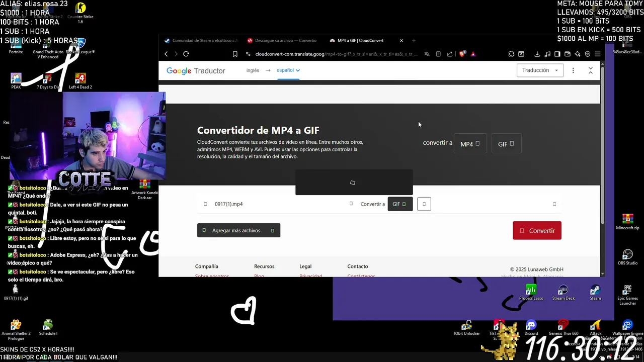
Task: Open Discord desktop shortcut
Action: point(531,328)
